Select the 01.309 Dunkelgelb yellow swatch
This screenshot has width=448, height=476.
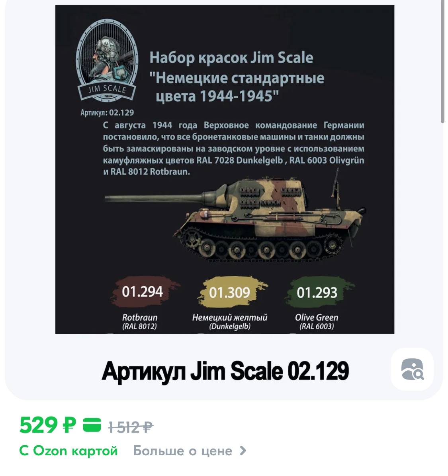click(x=231, y=292)
